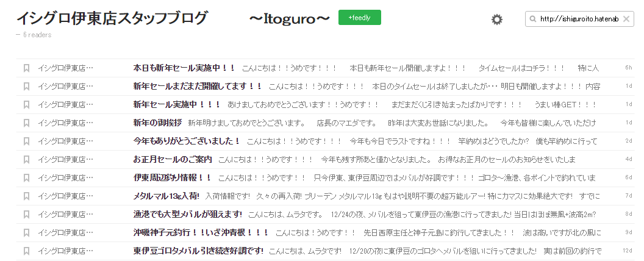Open the settings gear icon

tap(497, 20)
